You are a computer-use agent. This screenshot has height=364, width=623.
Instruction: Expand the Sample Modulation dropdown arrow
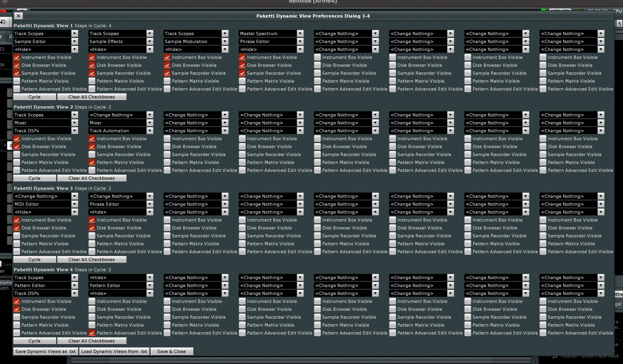(x=225, y=41)
